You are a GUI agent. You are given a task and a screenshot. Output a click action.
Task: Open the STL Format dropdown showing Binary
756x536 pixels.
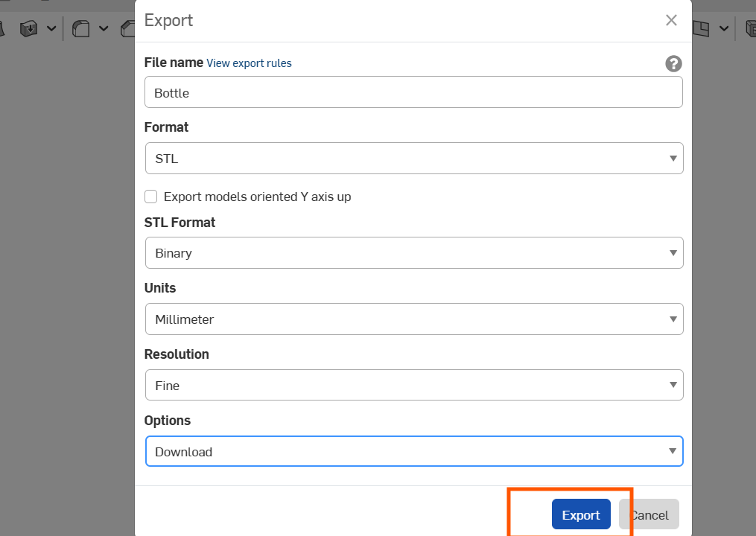(x=413, y=253)
